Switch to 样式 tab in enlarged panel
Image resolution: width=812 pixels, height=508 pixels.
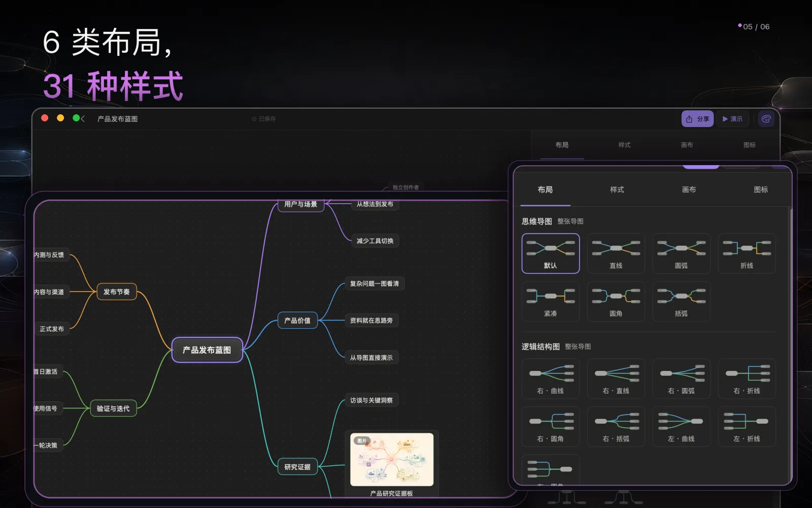click(617, 189)
